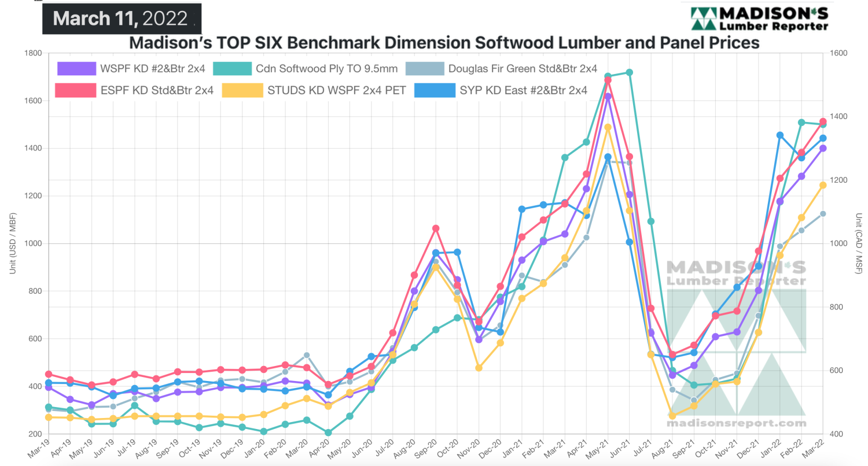This screenshot has width=868, height=466.
Task: Click the Madison's Lumber Reporter logo at top right
Action: click(x=759, y=19)
